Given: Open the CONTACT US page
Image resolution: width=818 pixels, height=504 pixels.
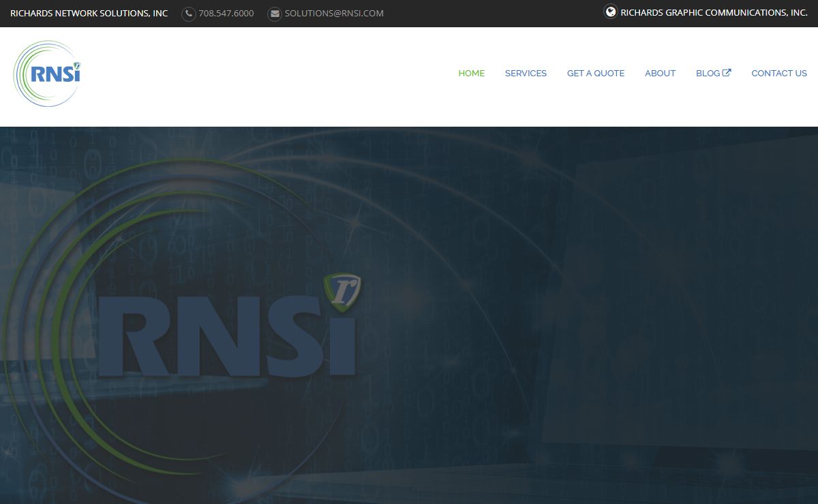Looking at the screenshot, I should coord(779,74).
